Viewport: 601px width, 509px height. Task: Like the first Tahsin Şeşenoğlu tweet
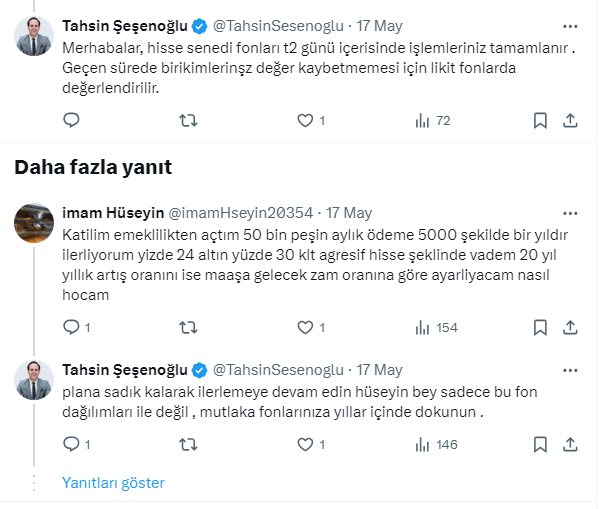point(305,121)
